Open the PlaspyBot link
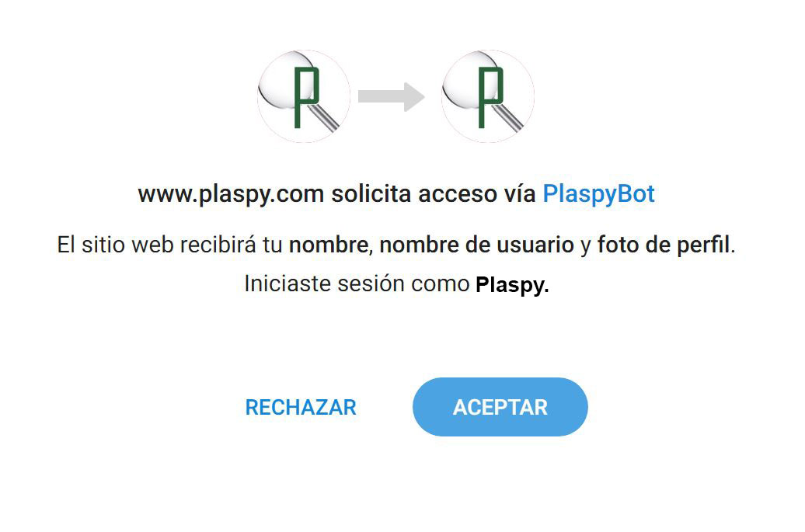Viewport: 805px width, 532px height. [x=598, y=194]
